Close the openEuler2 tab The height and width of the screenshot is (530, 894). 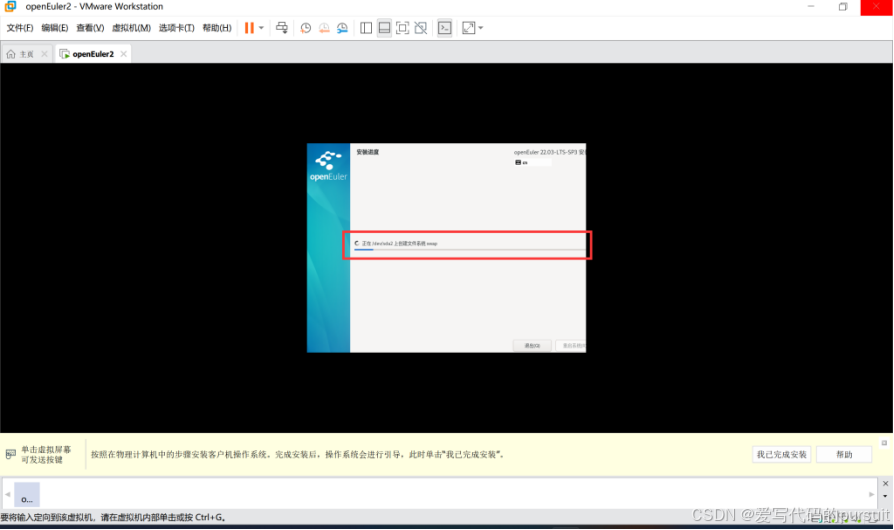124,54
